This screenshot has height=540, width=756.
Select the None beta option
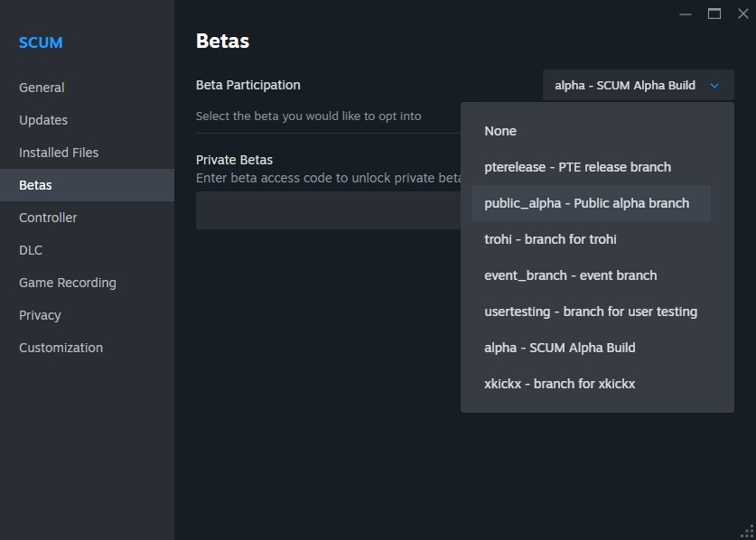tap(500, 131)
